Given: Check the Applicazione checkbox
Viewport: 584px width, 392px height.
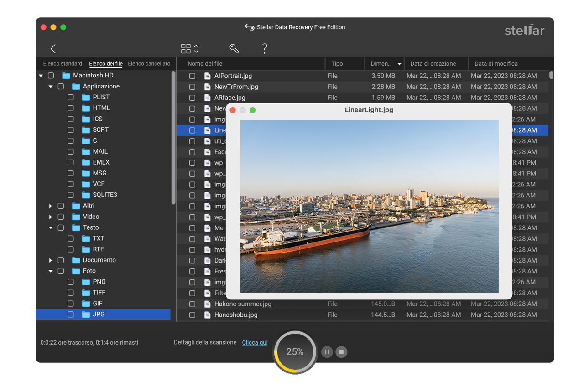Looking at the screenshot, I should tap(61, 87).
